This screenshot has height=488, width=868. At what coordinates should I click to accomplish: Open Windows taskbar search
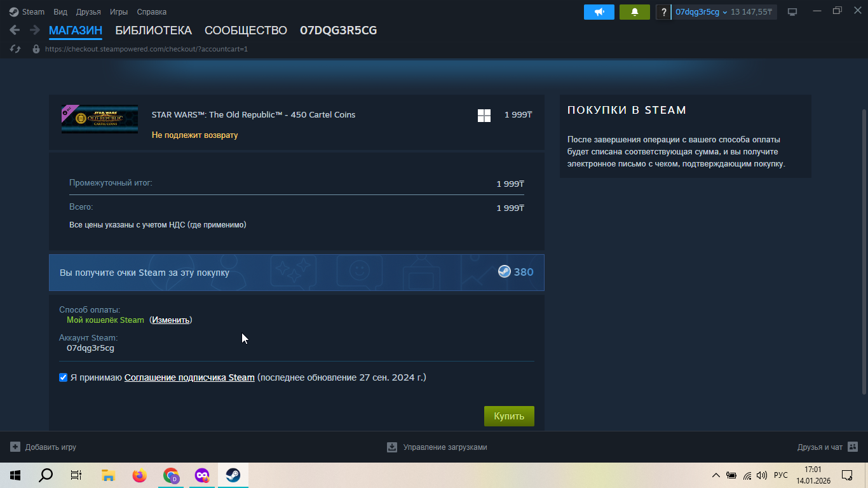(46, 475)
